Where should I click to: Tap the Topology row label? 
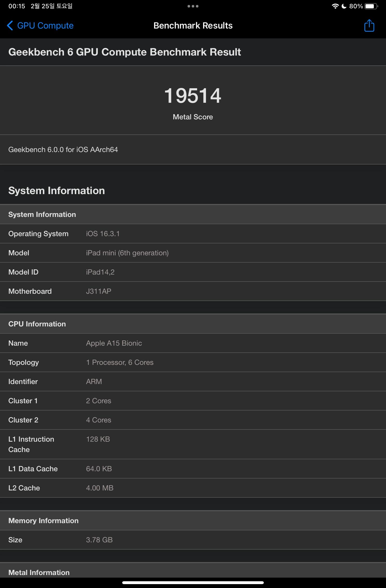coord(24,363)
